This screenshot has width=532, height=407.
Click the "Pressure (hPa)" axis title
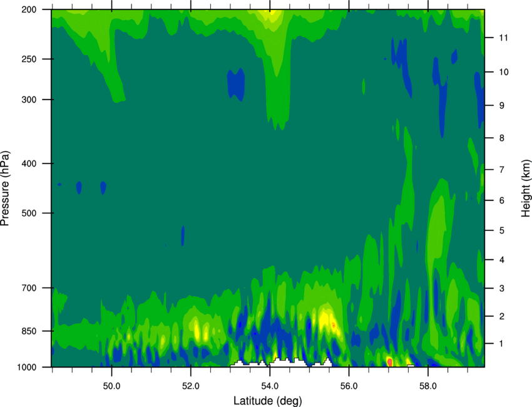tap(5, 188)
